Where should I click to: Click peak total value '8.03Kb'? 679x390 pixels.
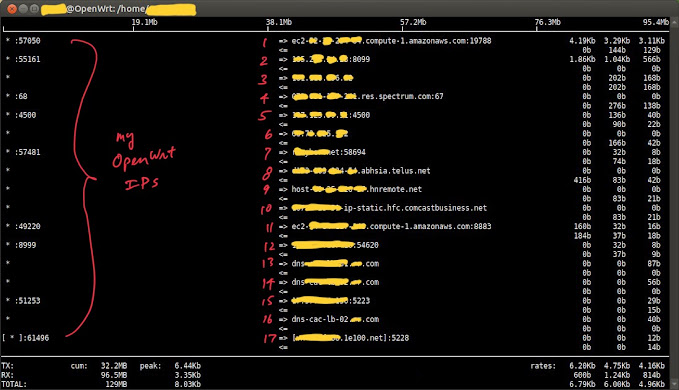(188, 384)
